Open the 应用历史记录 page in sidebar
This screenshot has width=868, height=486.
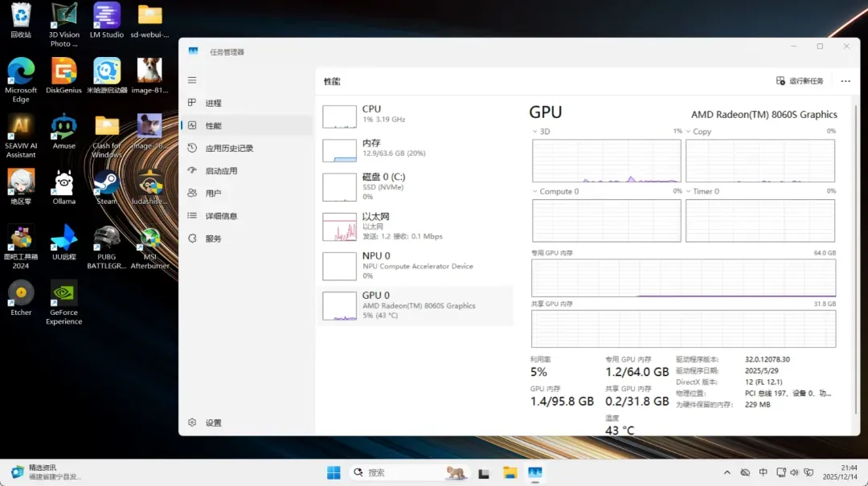229,149
